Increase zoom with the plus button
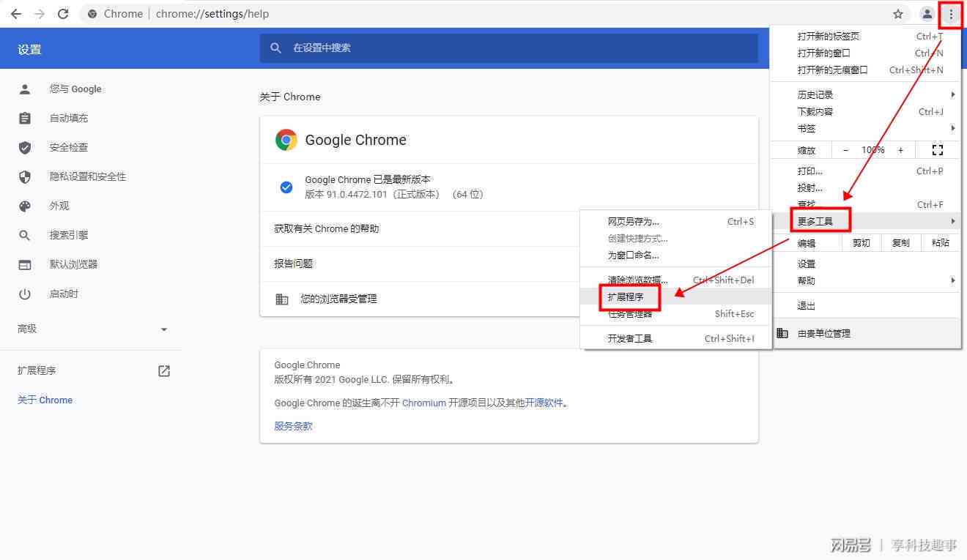This screenshot has width=967, height=560. tap(900, 150)
